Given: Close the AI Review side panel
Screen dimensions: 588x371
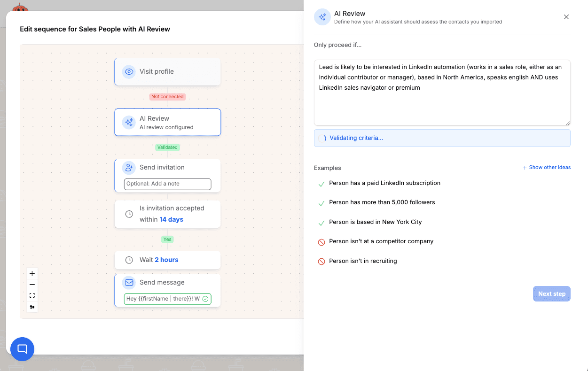Looking at the screenshot, I should click(566, 16).
